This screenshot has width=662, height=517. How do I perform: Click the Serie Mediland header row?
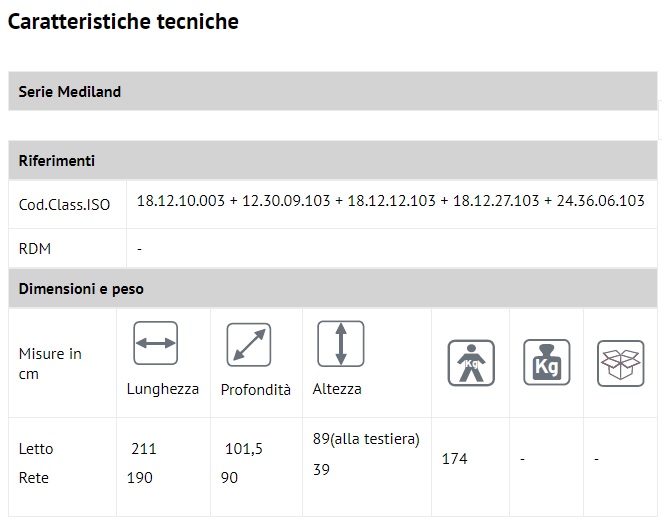[x=70, y=92]
